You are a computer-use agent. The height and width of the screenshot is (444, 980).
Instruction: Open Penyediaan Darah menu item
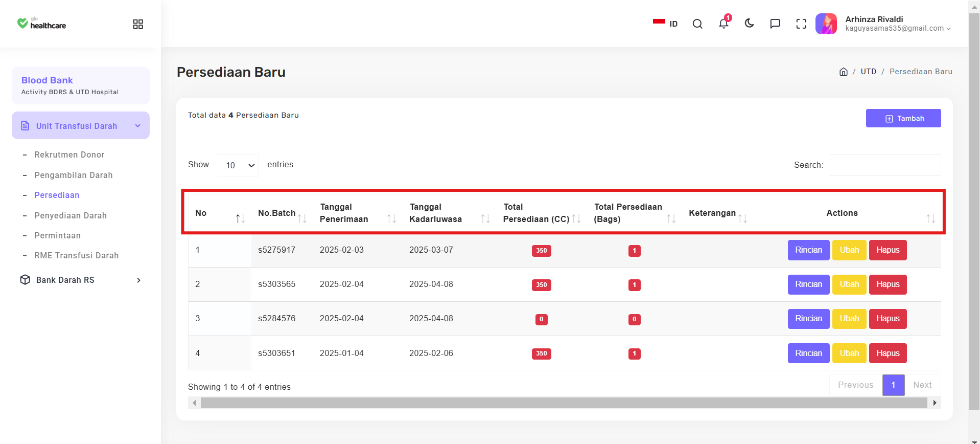71,215
